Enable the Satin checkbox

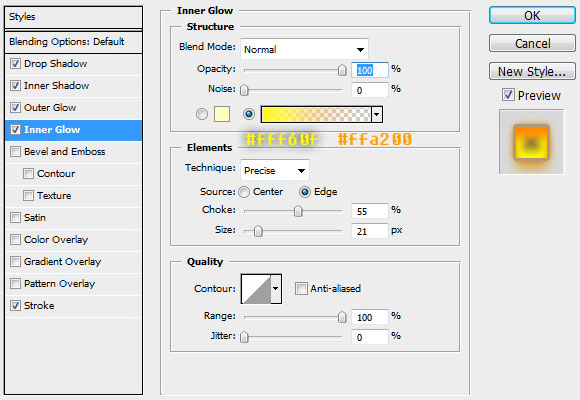point(15,218)
